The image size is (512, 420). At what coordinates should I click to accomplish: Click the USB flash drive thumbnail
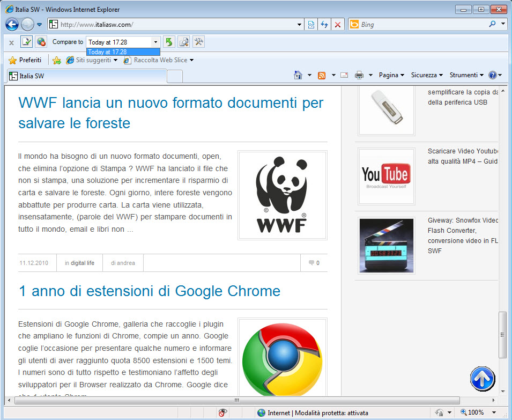[387, 111]
